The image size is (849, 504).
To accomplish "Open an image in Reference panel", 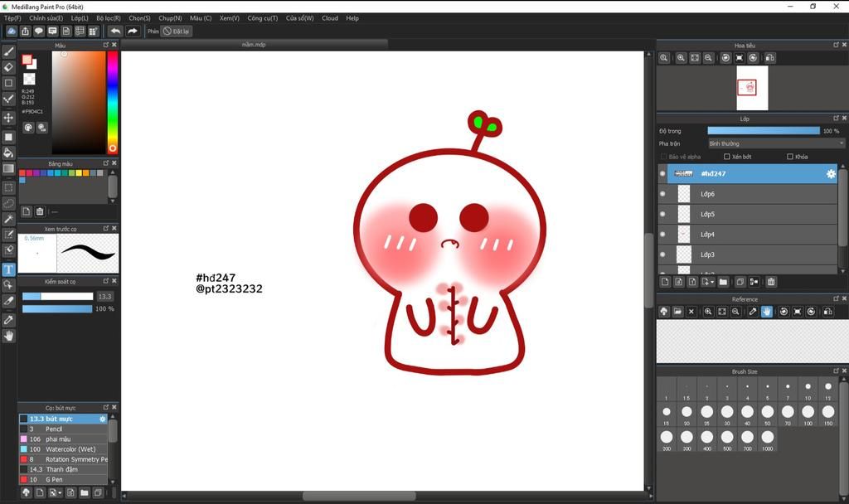I will (678, 312).
